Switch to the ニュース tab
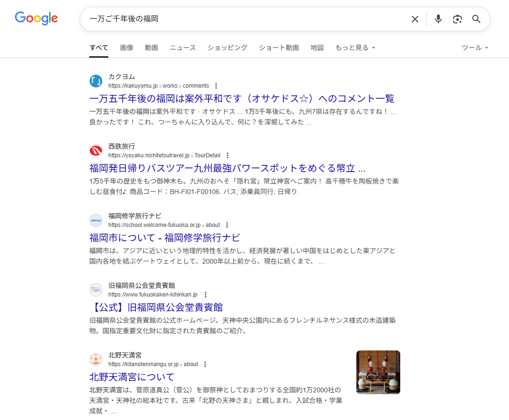Screen dimensions: 509x420 (183, 48)
